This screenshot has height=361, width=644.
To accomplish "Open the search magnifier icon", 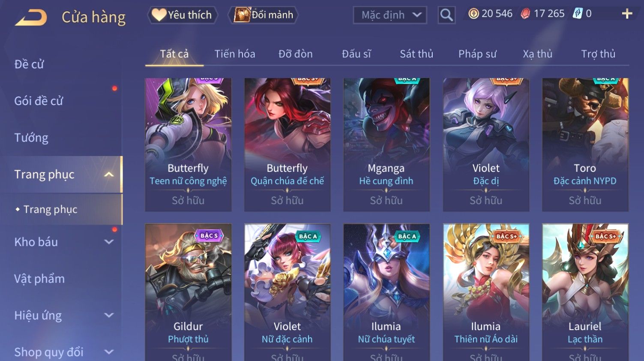I will pyautogui.click(x=446, y=15).
